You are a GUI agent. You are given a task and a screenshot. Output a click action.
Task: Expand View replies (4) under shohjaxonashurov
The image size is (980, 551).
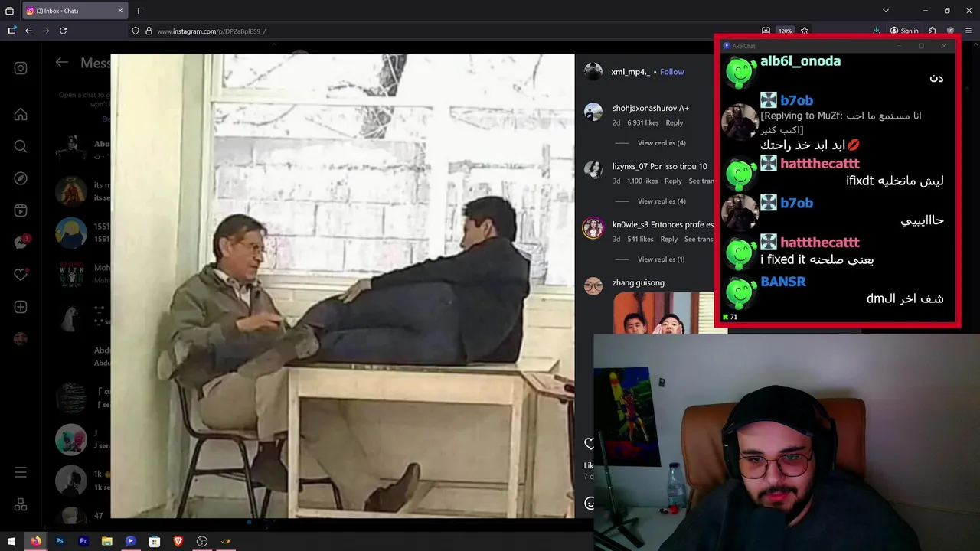(661, 143)
